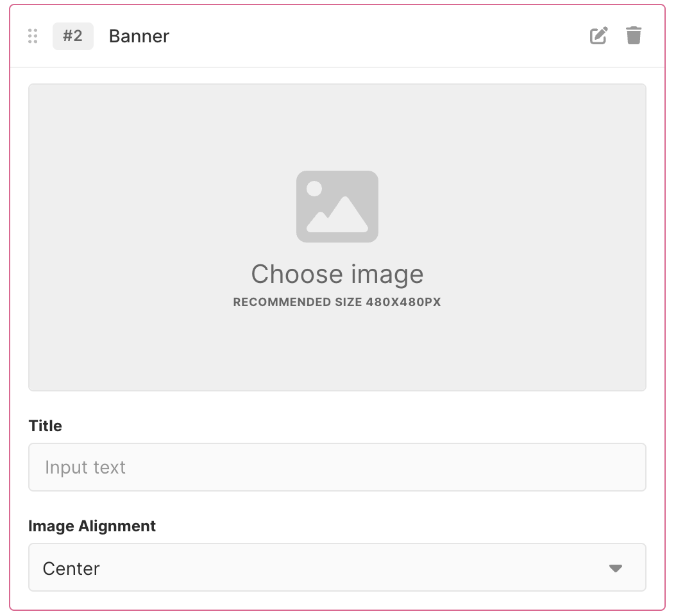The image size is (676, 616).
Task: Open the Image Alignment dropdown
Action: [337, 568]
